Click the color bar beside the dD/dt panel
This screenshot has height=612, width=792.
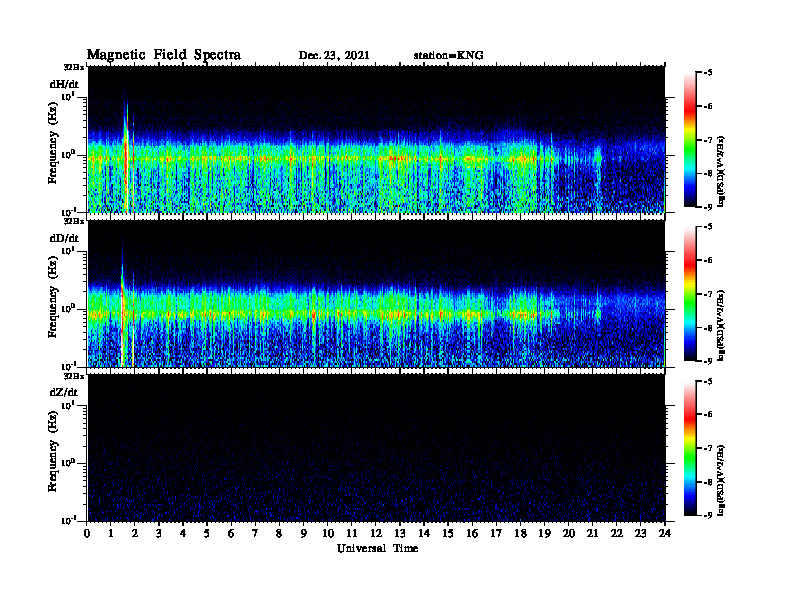(690, 294)
